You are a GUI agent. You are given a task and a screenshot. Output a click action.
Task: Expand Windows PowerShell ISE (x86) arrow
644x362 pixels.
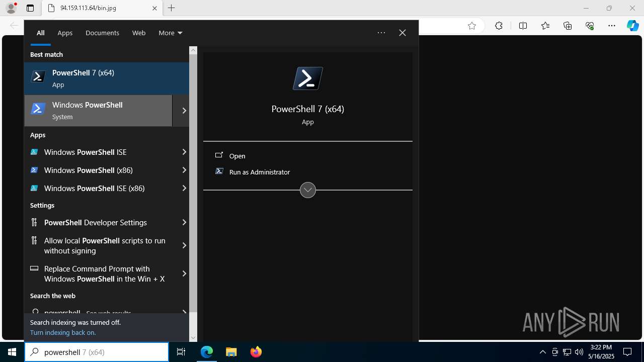pos(184,188)
